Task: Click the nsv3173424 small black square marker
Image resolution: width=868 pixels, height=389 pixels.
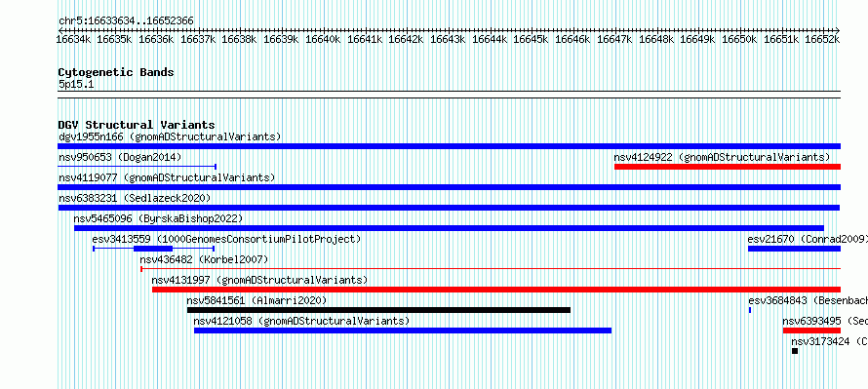Action: pos(795,351)
